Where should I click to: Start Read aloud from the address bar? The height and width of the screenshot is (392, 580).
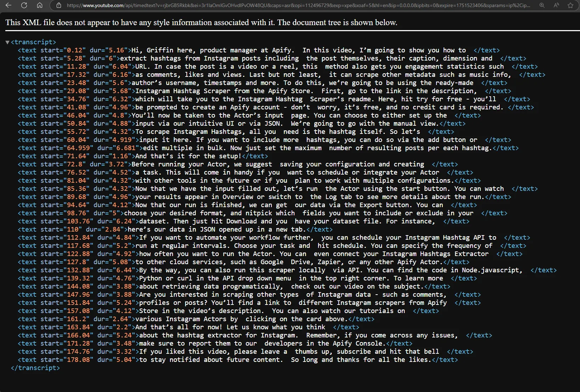pos(556,5)
